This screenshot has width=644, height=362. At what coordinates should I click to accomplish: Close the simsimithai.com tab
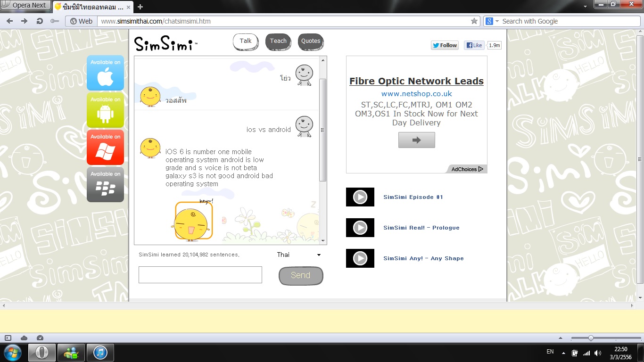129,7
